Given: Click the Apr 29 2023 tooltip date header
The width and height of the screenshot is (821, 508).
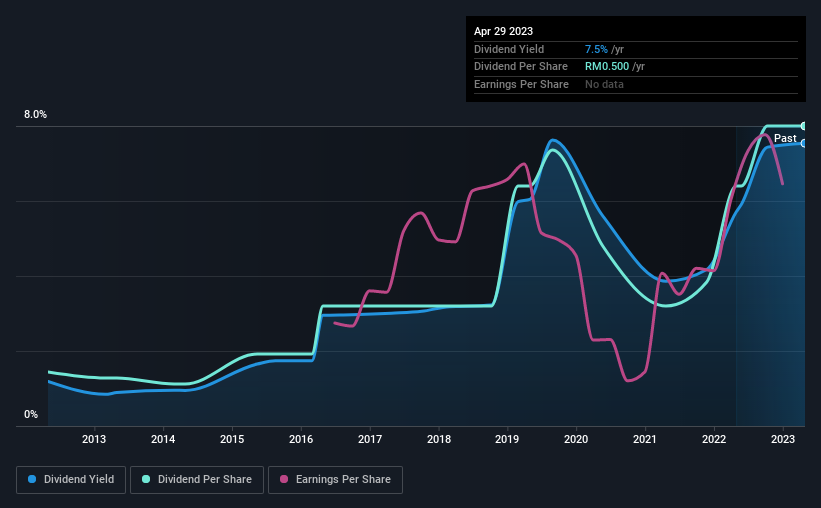Looking at the screenshot, I should [x=503, y=31].
